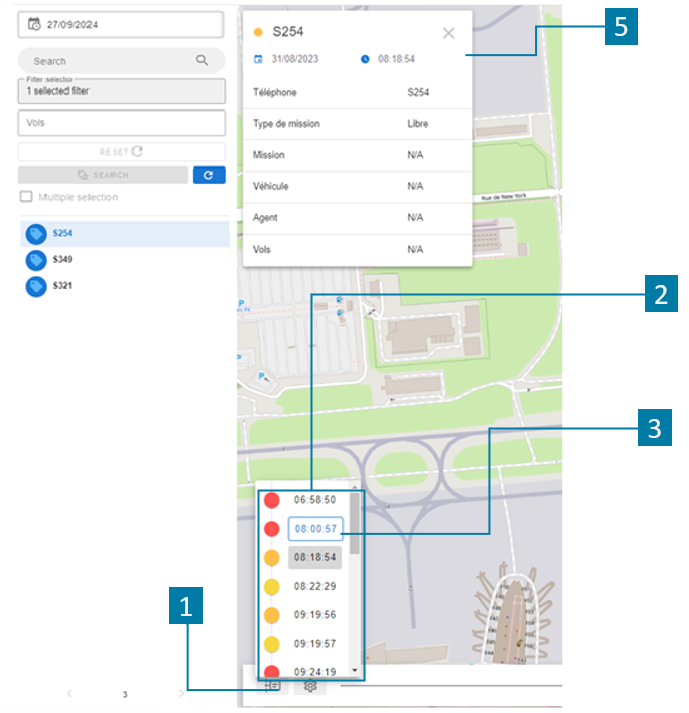The image size is (689, 713).
Task: Enable the Multiple selection checkbox
Action: [26, 196]
